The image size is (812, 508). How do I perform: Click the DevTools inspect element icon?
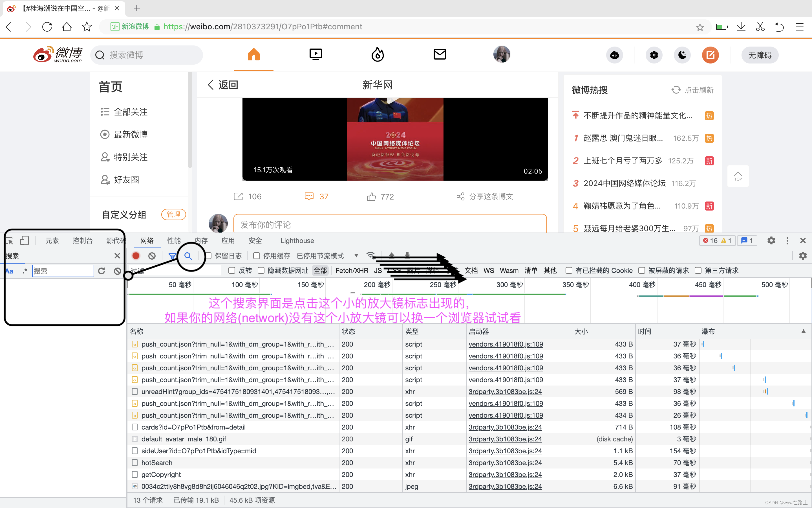click(10, 240)
